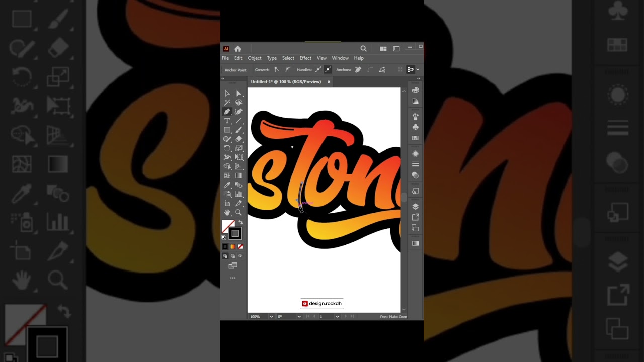This screenshot has width=644, height=362.
Task: Choose the Free Transform tool
Action: tap(238, 157)
